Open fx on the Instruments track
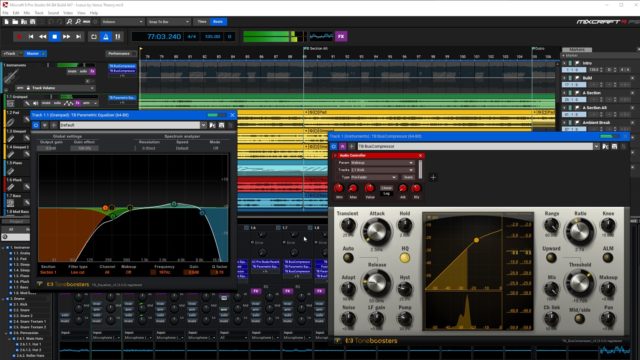 (92, 71)
